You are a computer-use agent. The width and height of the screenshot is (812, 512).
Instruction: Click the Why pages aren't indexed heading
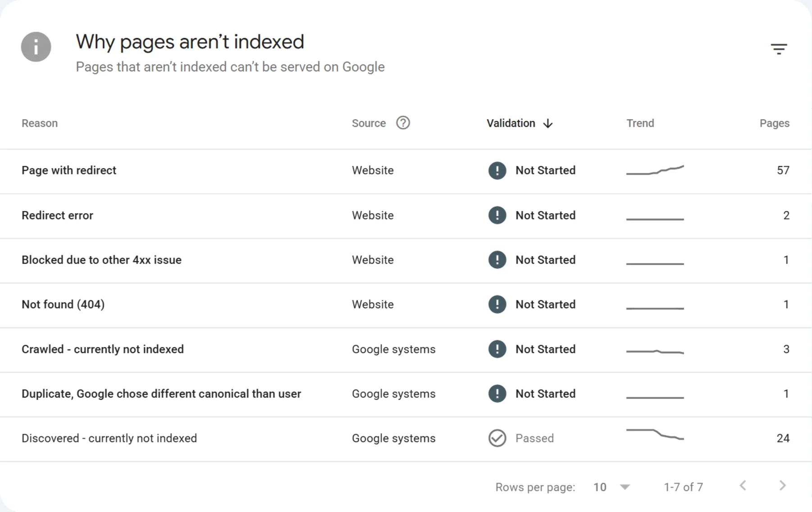[190, 41]
